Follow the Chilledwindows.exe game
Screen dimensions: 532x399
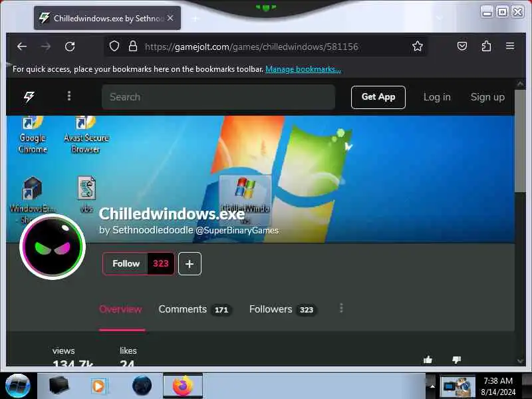tap(126, 263)
